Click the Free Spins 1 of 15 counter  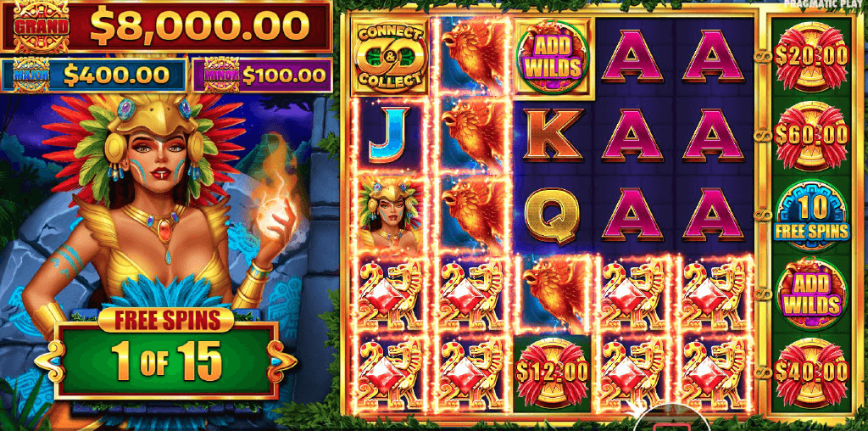166,352
